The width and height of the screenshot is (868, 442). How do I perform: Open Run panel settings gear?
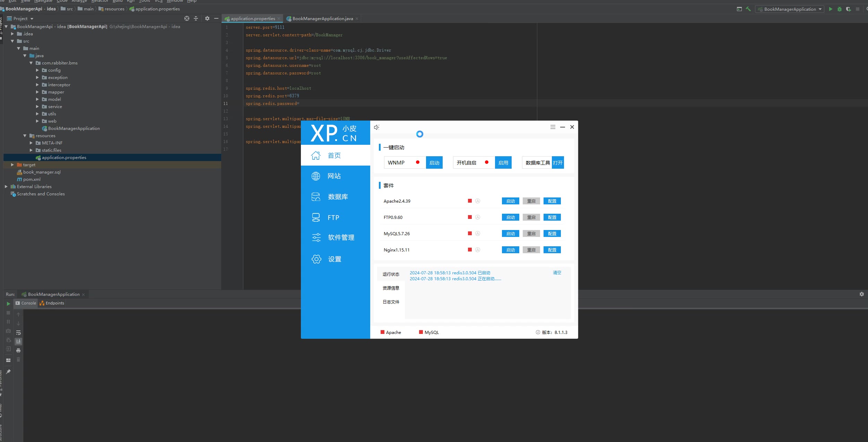tap(862, 294)
